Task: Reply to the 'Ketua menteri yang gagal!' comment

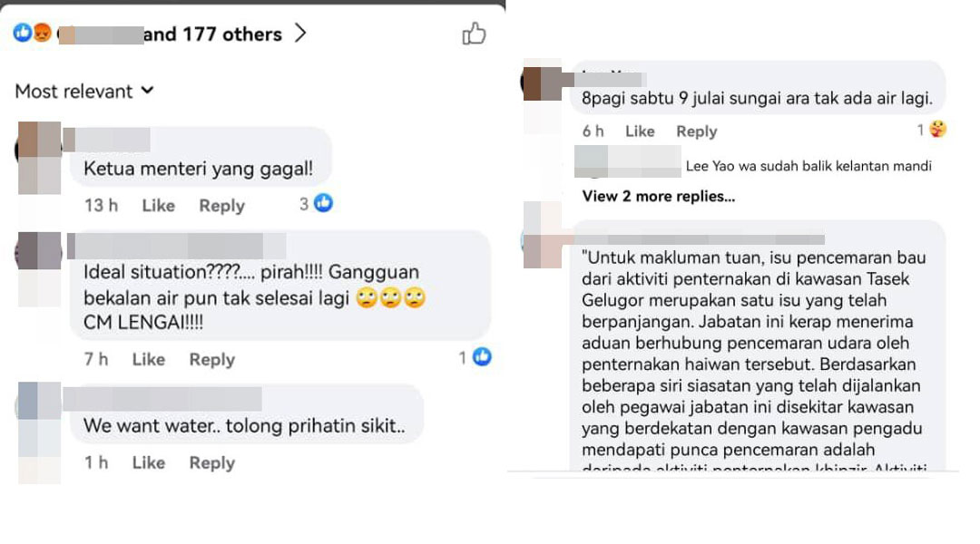Action: tap(222, 206)
